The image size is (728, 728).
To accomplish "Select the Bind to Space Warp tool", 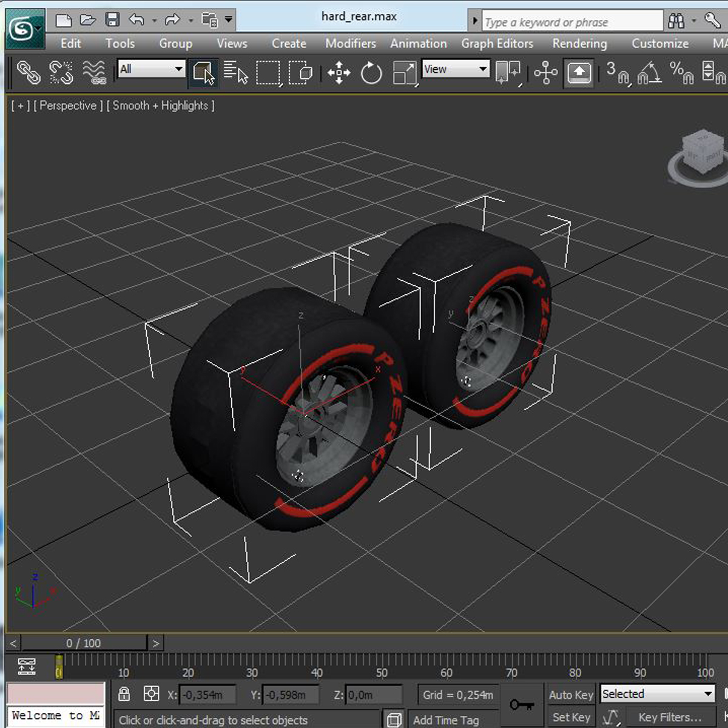I will click(94, 73).
